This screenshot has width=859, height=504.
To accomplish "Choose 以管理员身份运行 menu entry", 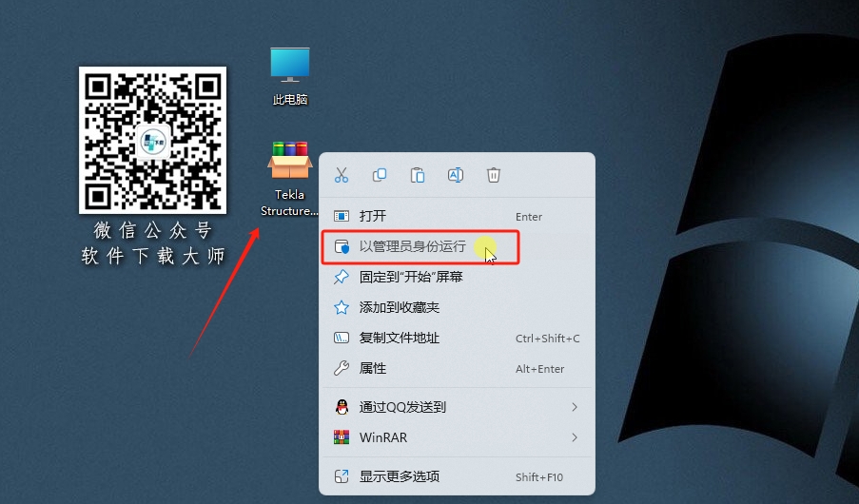I will 457,246.
